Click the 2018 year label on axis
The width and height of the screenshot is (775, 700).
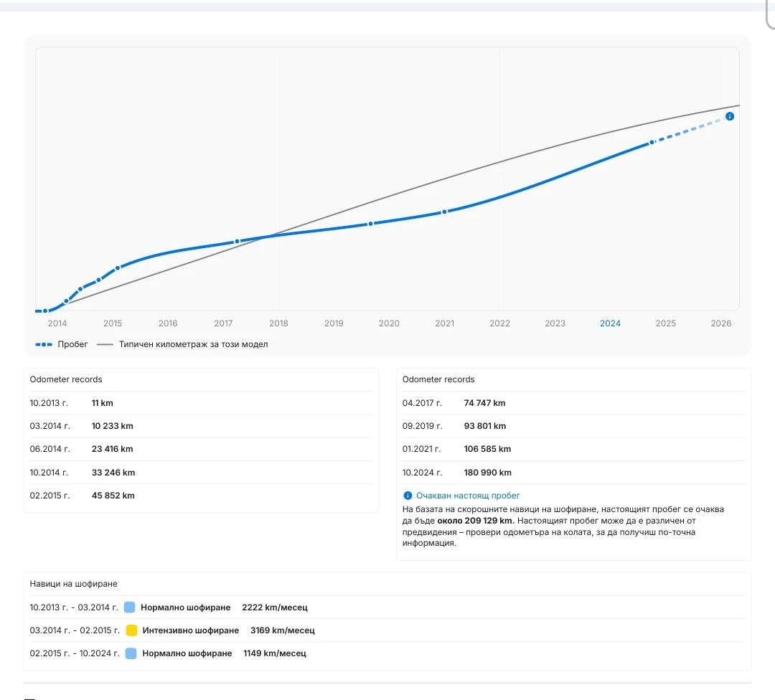278,323
